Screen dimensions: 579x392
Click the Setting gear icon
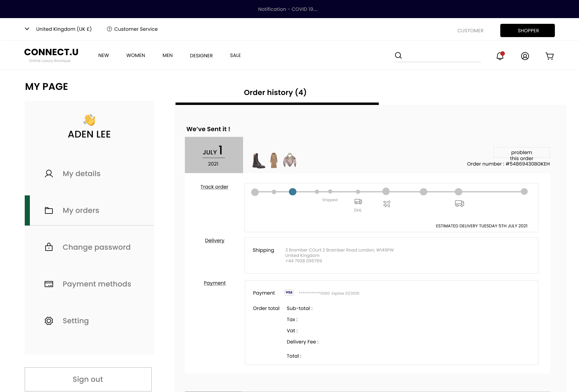[x=49, y=321]
